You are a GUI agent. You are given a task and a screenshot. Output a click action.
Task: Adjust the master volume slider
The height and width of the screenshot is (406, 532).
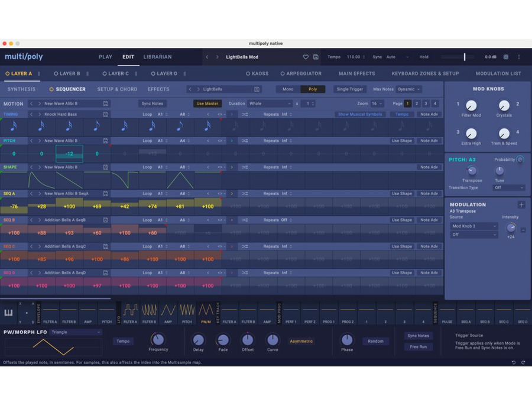pyautogui.click(x=465, y=57)
